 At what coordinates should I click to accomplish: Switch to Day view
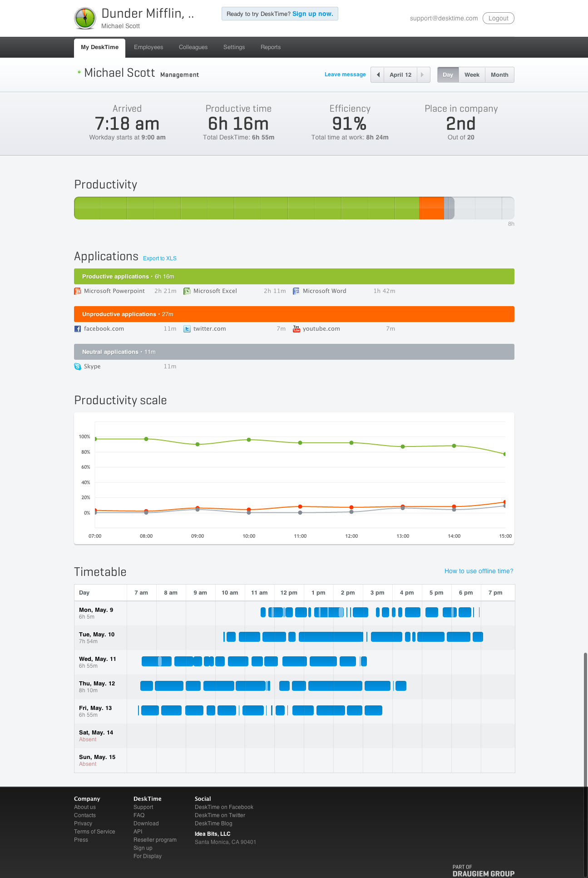pyautogui.click(x=448, y=75)
